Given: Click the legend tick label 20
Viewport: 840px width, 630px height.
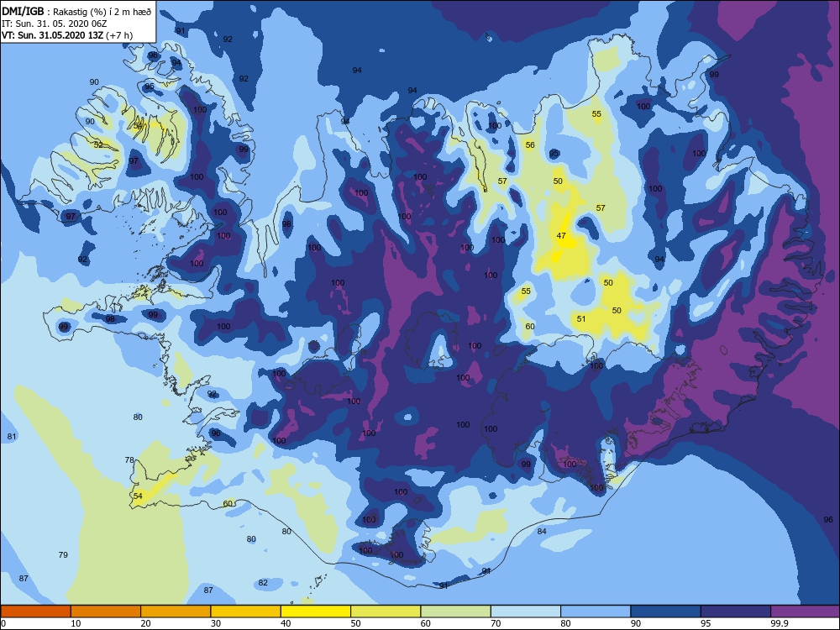Looking at the screenshot, I should point(145,623).
